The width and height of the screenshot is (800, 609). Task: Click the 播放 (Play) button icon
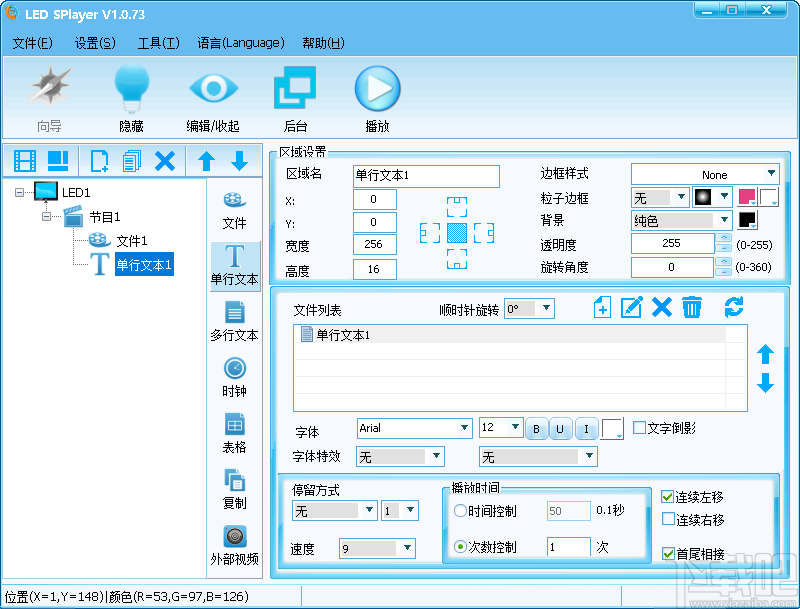point(377,88)
